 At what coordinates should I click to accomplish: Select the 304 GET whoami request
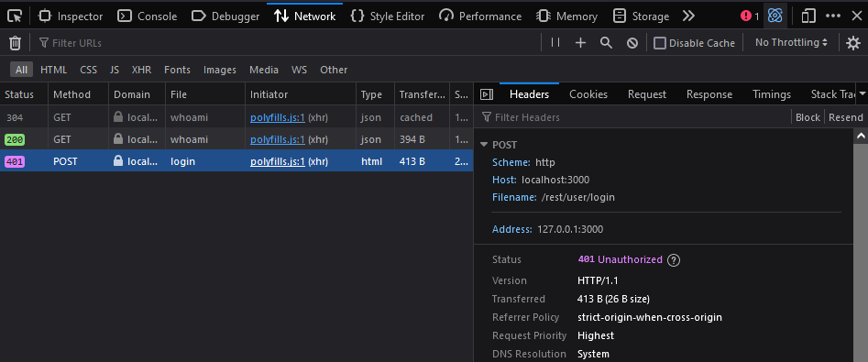pyautogui.click(x=236, y=117)
